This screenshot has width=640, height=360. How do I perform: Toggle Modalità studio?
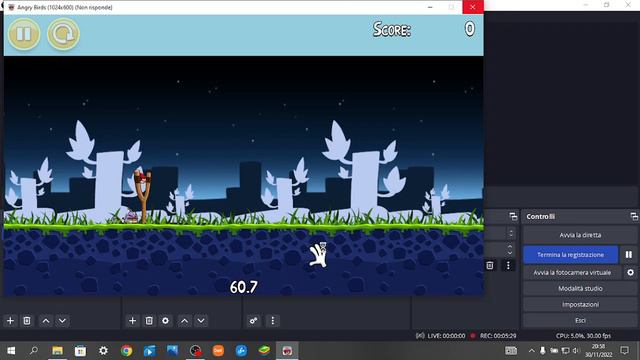[580, 289]
